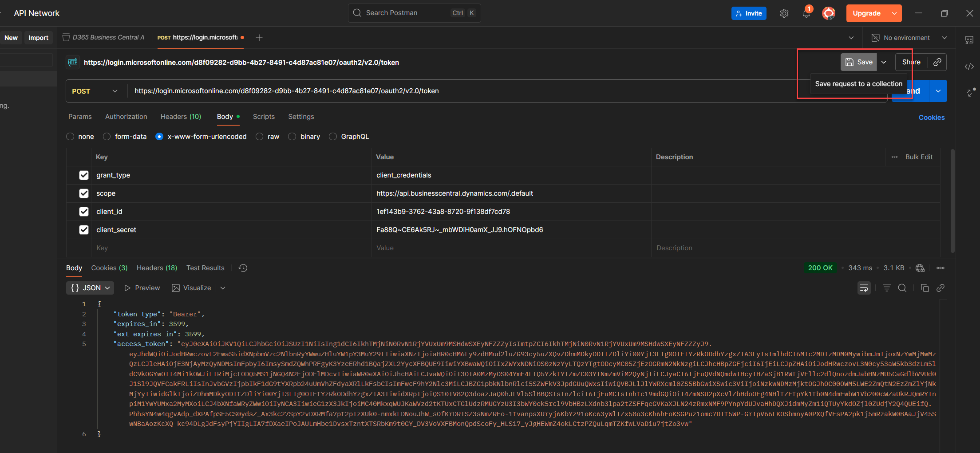Expand the tabs overflow chevron
The width and height of the screenshot is (980, 453).
point(851,38)
